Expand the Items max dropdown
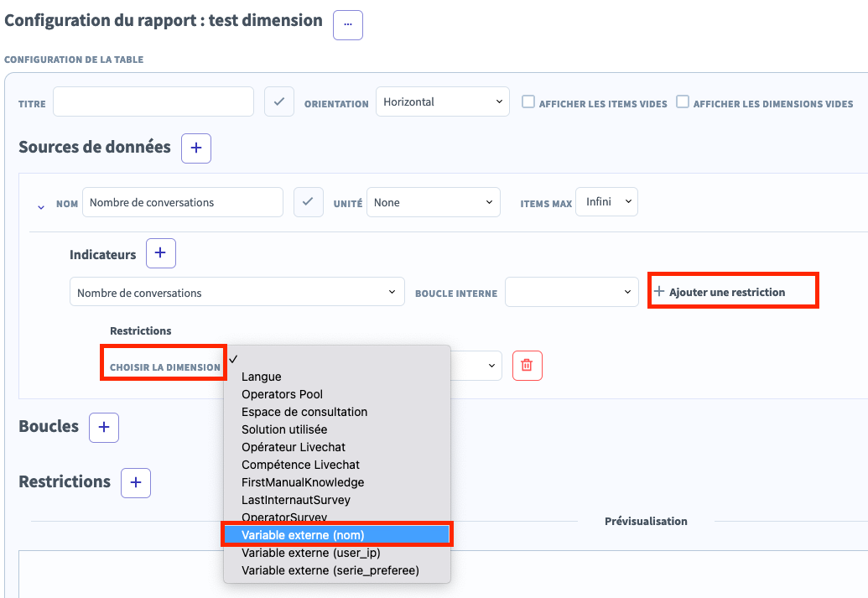868x598 pixels. pos(606,202)
